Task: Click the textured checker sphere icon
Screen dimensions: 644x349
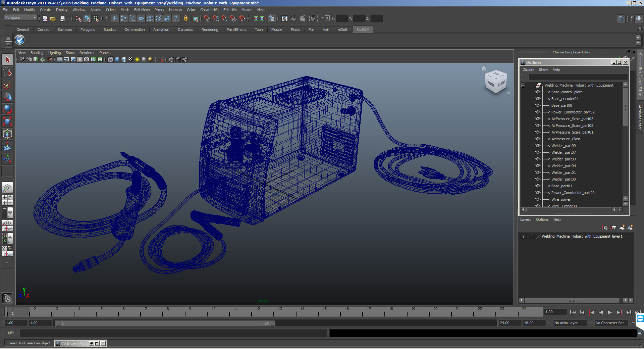Action: point(130,59)
